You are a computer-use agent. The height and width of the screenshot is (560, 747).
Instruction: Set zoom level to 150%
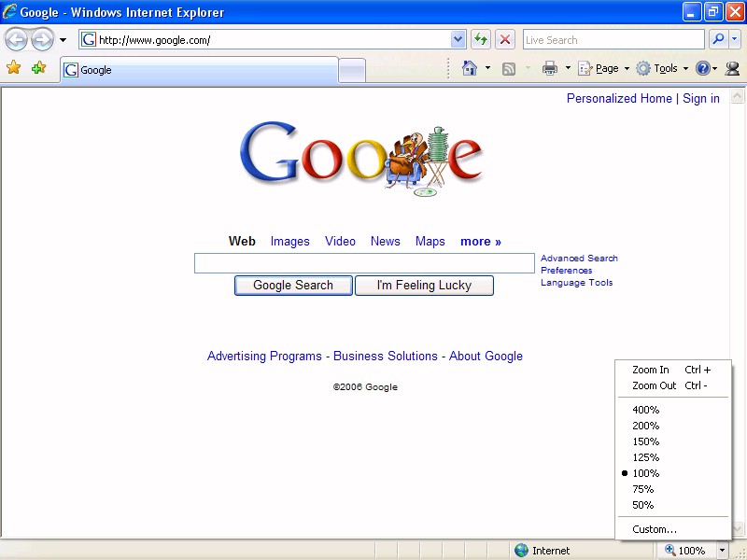point(673,441)
